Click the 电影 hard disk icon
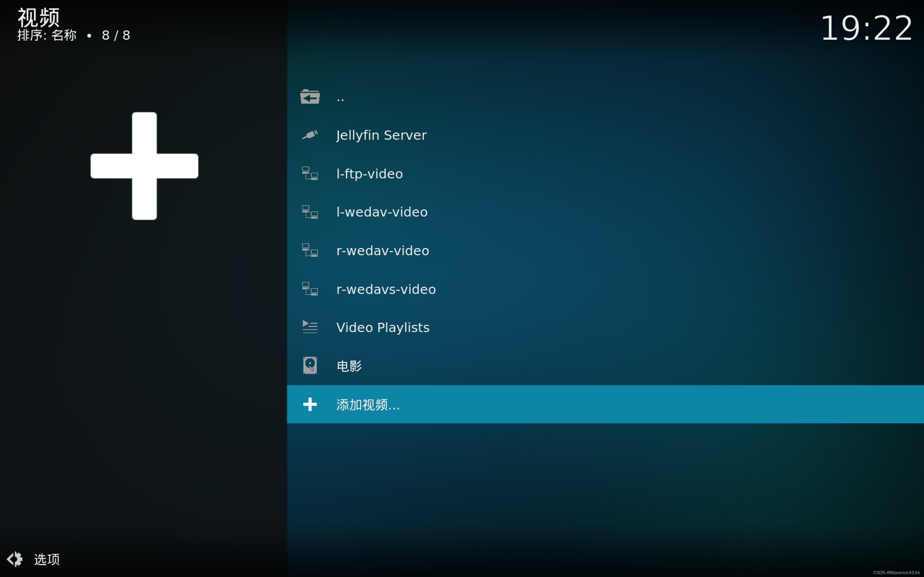 coord(310,366)
